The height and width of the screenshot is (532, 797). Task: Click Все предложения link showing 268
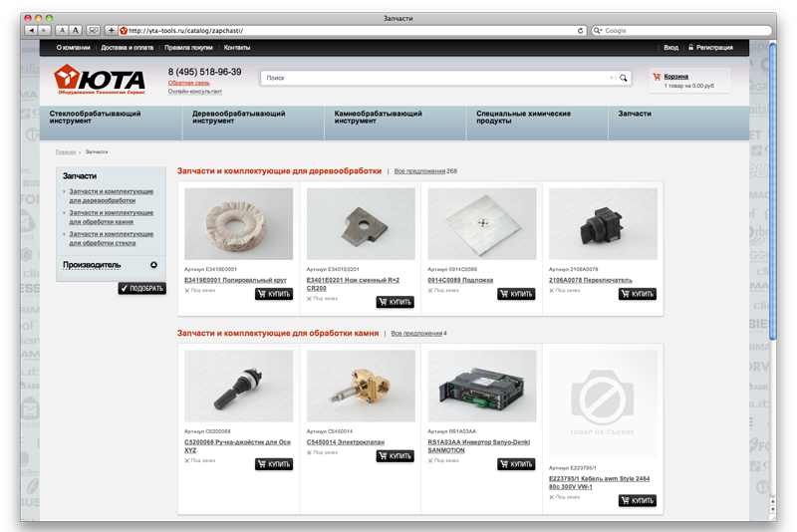(419, 171)
